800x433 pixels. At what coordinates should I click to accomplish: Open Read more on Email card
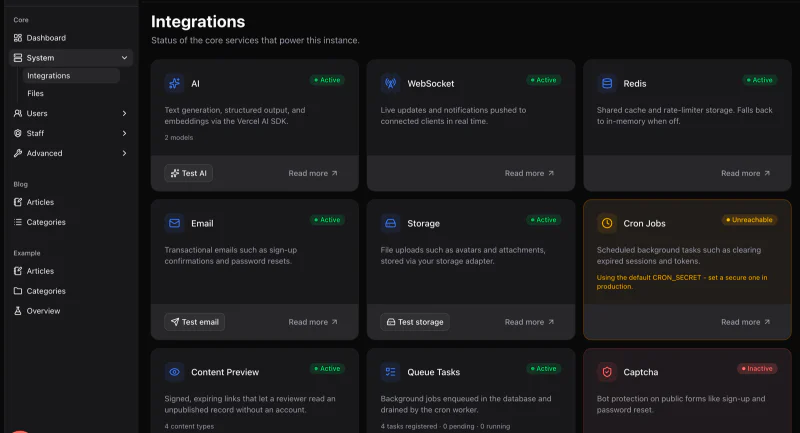tap(313, 322)
